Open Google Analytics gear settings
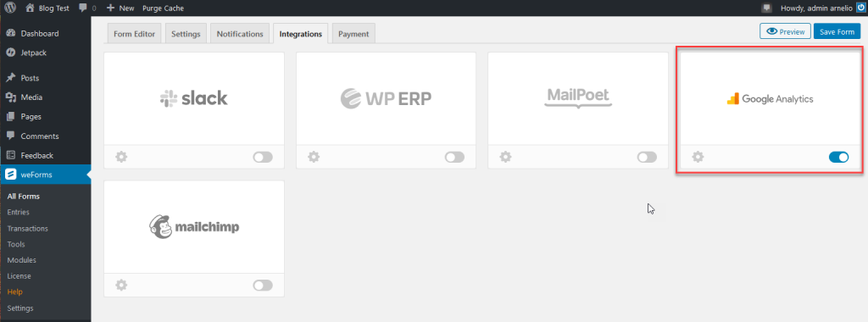The width and height of the screenshot is (868, 322). click(x=698, y=157)
